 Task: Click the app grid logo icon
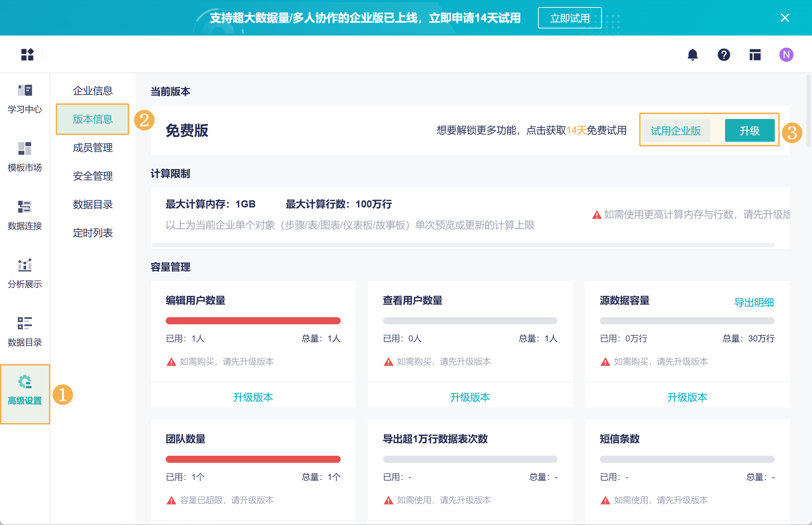27,55
